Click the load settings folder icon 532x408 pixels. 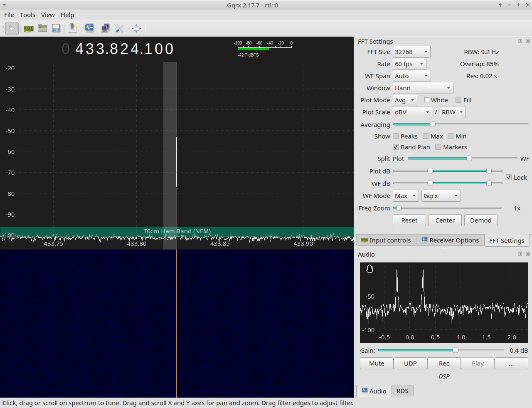(42, 28)
